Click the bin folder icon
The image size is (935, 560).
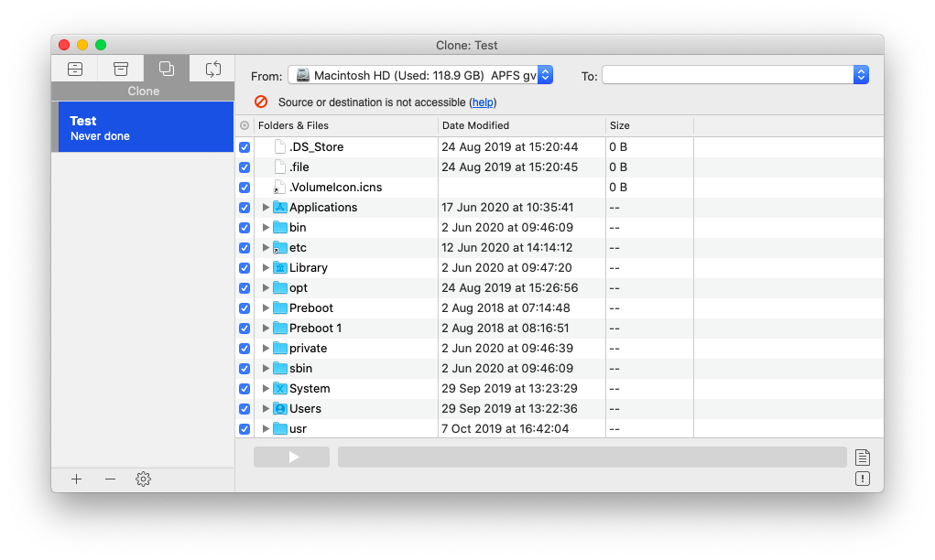point(280,228)
